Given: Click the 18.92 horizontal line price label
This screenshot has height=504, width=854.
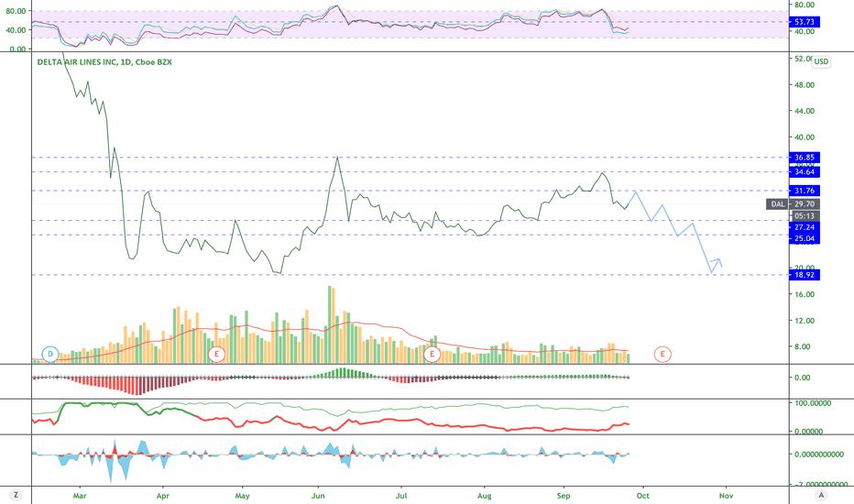Looking at the screenshot, I should [805, 275].
